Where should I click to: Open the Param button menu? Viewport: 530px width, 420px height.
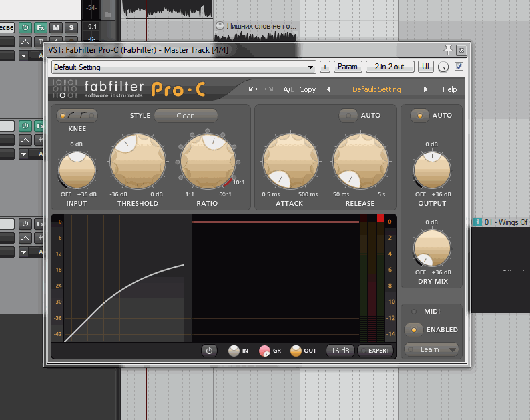(x=348, y=67)
